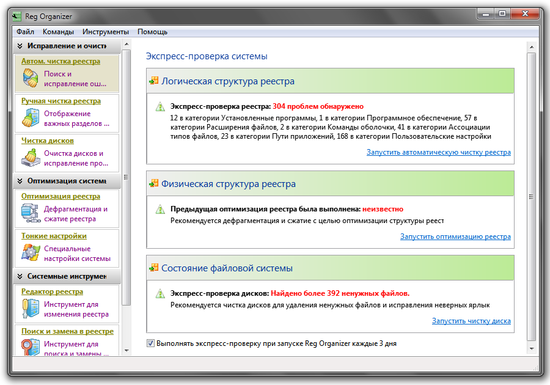Click the Запустить автоматическую чистку реестра link
This screenshot has width=550, height=385.
click(x=438, y=152)
